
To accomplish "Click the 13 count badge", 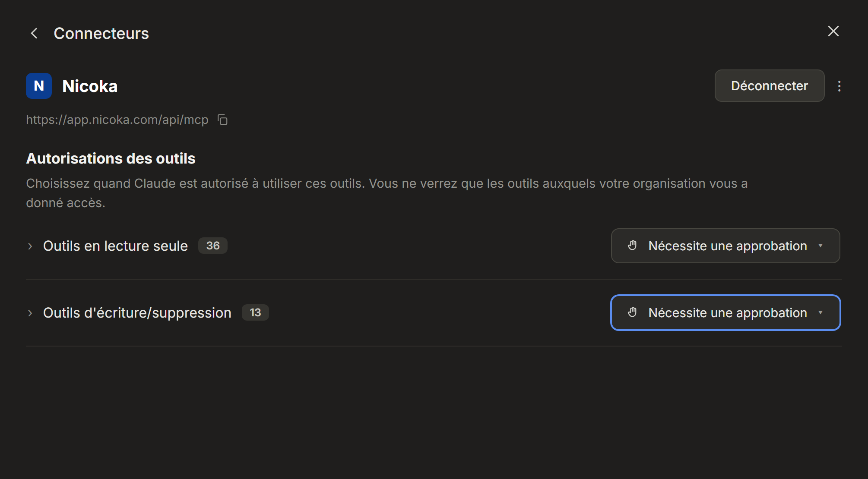I will 255,312.
